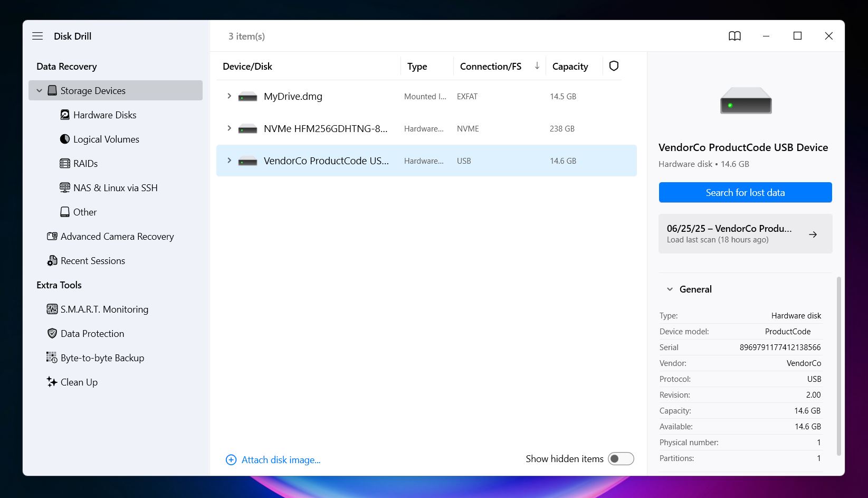Click the Data Recovery section heading
The image size is (868, 498).
point(66,67)
